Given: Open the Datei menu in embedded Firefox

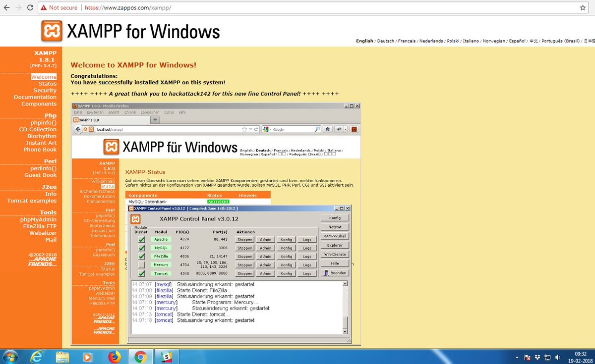Looking at the screenshot, I should click(78, 112).
